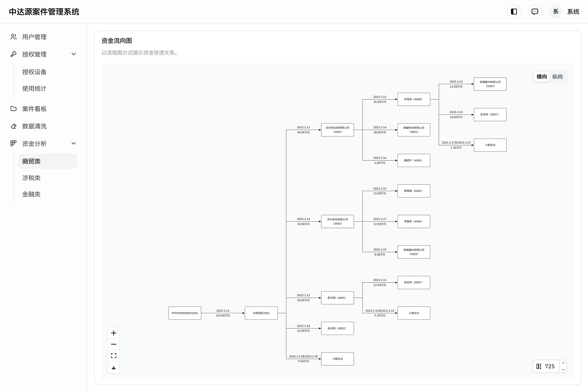Select the 云帆商贸2001 node
Screen dimensions: 588x392
pyautogui.click(x=261, y=313)
